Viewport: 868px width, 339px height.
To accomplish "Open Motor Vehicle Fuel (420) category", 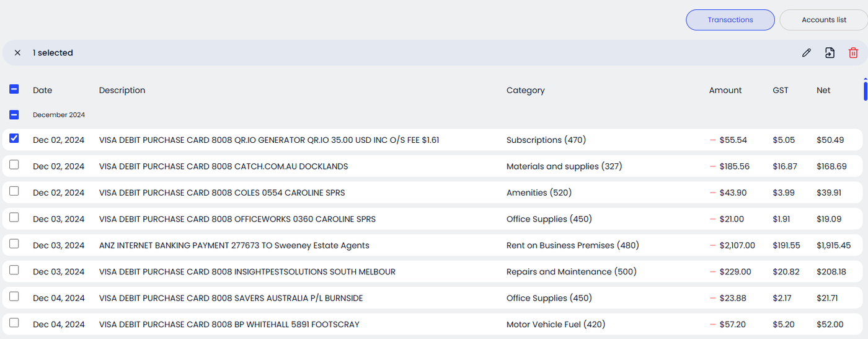I will pyautogui.click(x=556, y=324).
